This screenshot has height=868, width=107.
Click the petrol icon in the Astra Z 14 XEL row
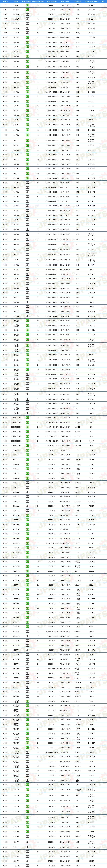(x=27, y=52)
